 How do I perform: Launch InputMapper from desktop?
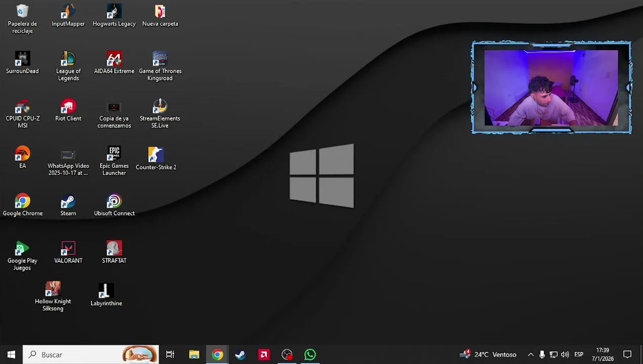click(68, 16)
